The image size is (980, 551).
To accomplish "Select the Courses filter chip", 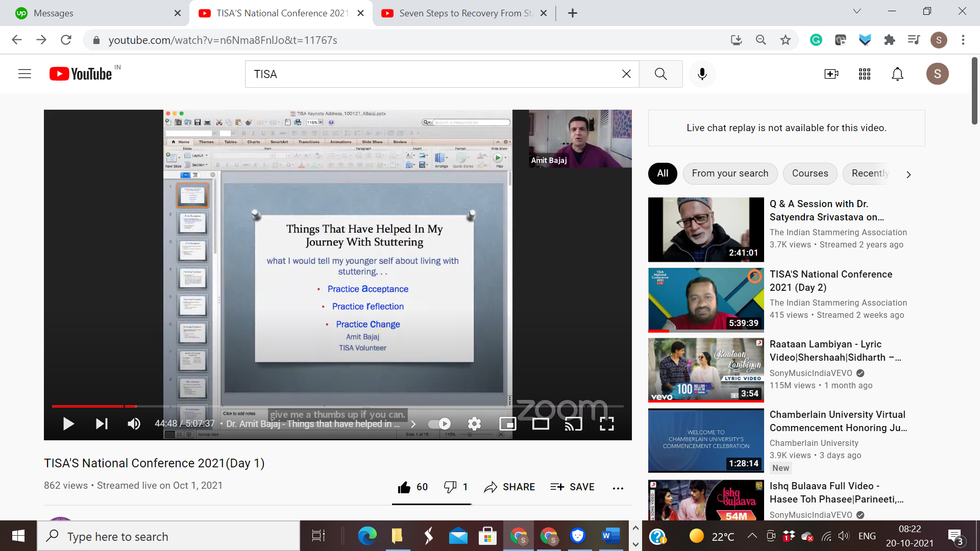I will click(810, 173).
